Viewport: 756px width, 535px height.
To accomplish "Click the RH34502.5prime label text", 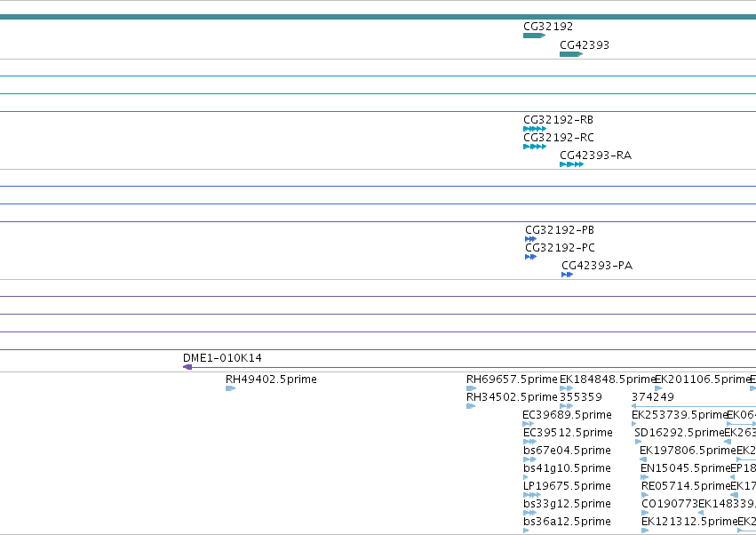I will (512, 397).
